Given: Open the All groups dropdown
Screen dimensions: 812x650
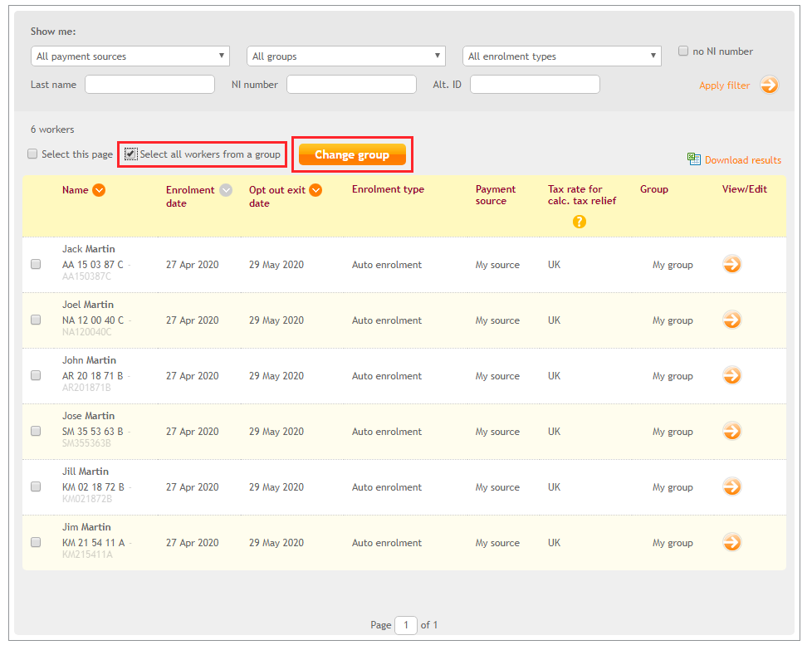Looking at the screenshot, I should coord(346,56).
